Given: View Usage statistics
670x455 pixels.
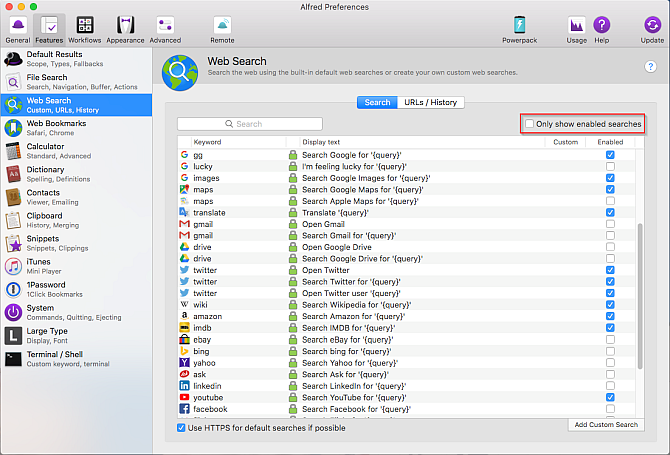Looking at the screenshot, I should pyautogui.click(x=577, y=28).
